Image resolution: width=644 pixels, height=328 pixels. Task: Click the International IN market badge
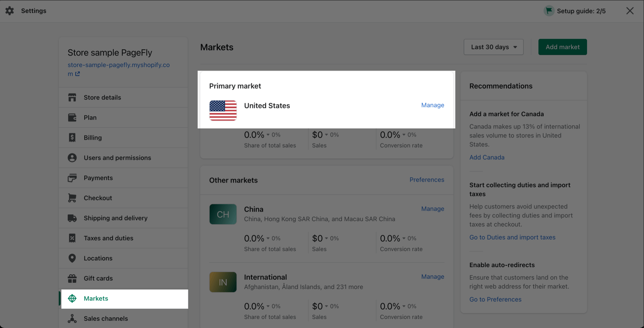[223, 282]
